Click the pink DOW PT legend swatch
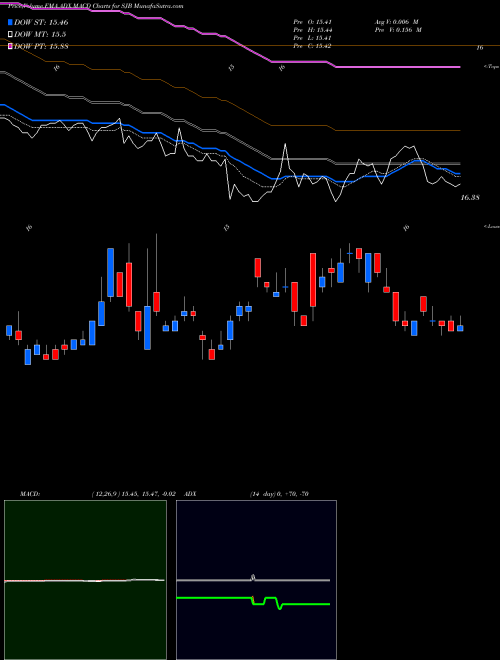The height and width of the screenshot is (660, 500). pyautogui.click(x=11, y=46)
